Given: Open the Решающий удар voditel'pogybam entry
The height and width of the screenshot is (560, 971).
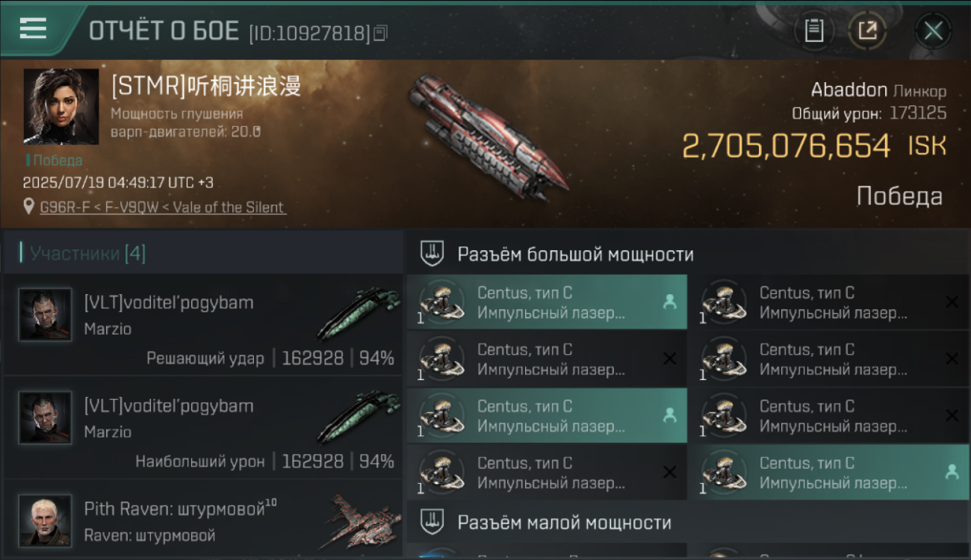Looking at the screenshot, I should (x=203, y=324).
